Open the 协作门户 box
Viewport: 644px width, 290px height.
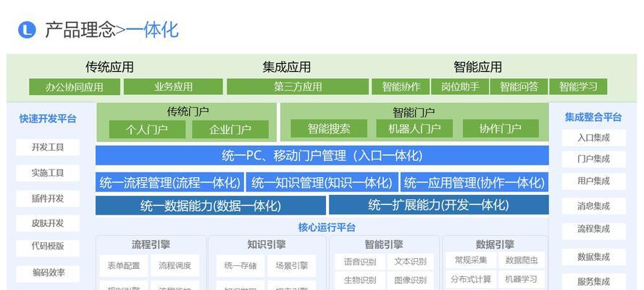point(501,128)
